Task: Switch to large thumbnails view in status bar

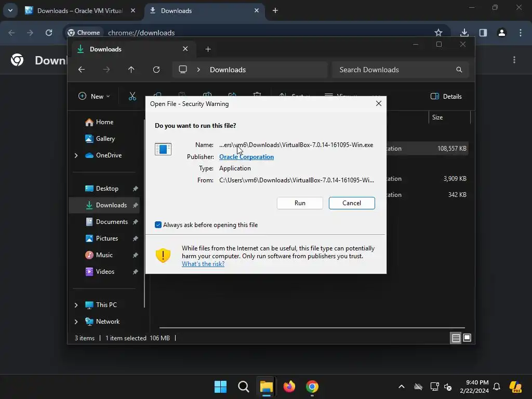Action: point(467,338)
